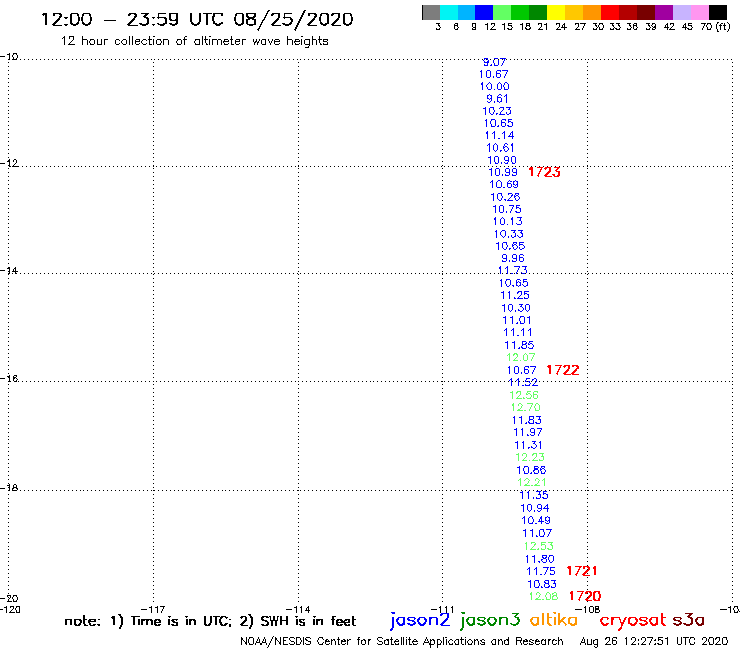Click the note about UTC and SWH feet
The height and width of the screenshot is (650, 740).
(210, 621)
